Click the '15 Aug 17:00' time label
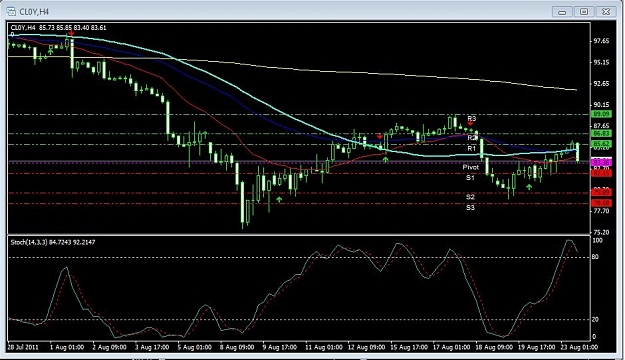The width and height of the screenshot is (625, 360). coord(409,347)
